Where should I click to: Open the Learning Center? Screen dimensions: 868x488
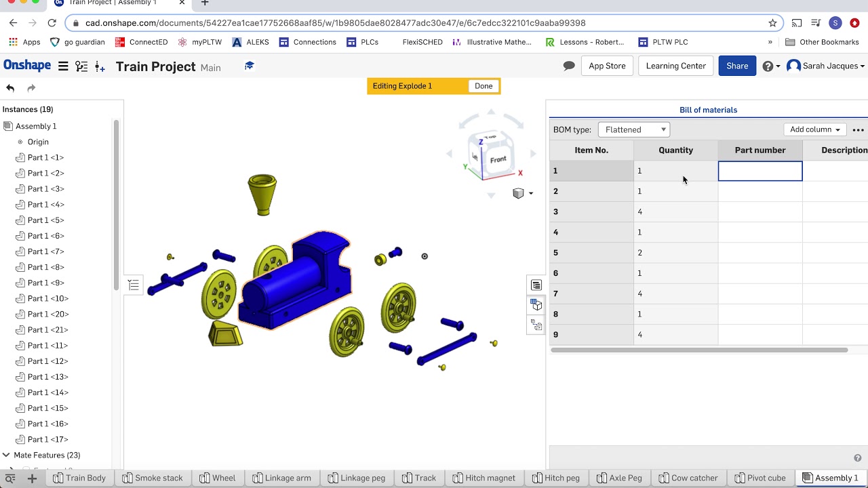click(675, 66)
